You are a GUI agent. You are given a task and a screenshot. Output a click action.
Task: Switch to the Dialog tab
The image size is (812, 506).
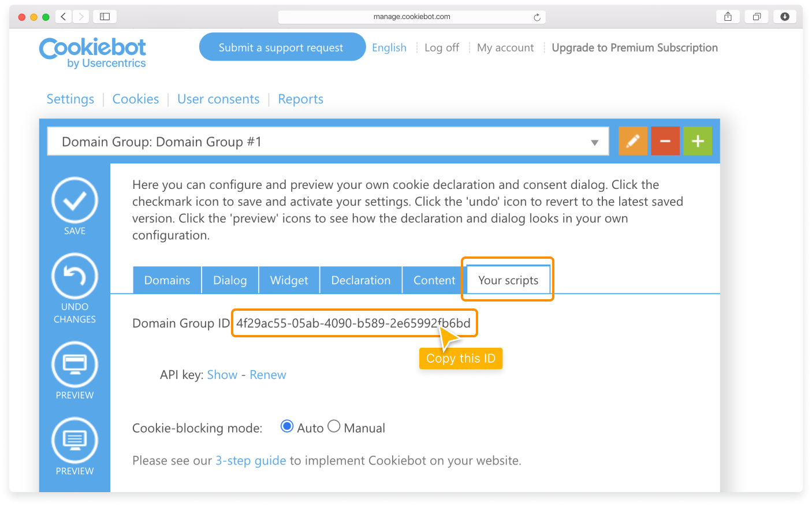click(x=230, y=280)
